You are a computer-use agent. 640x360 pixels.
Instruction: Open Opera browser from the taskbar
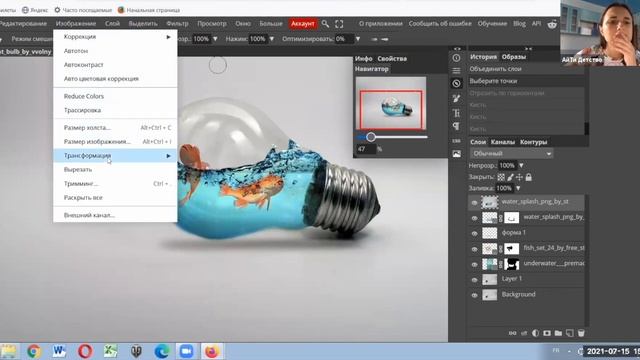tap(85, 351)
